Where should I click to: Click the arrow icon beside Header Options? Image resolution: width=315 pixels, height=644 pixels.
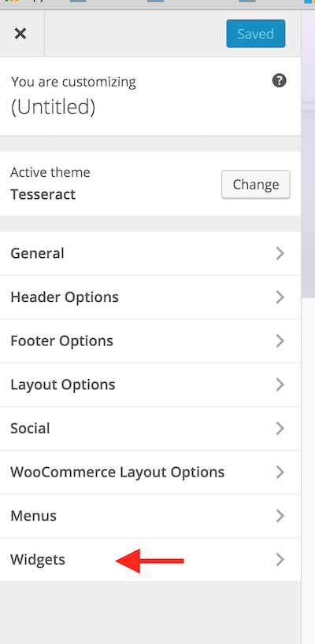coord(280,297)
